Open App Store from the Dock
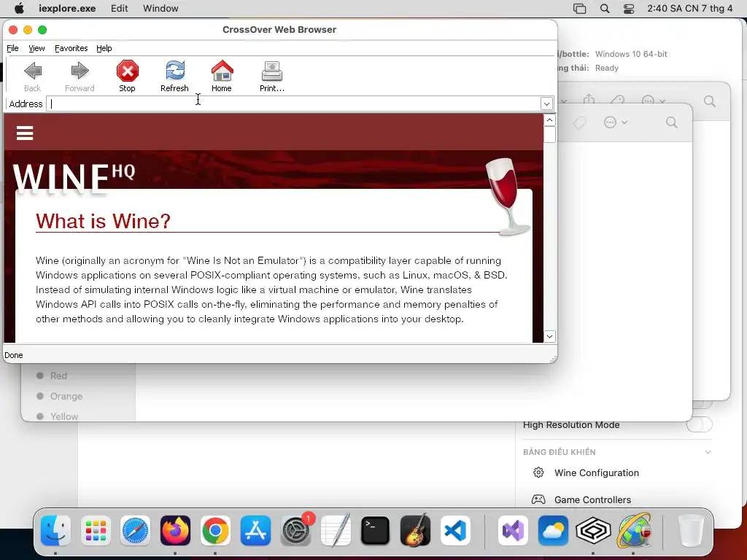 [x=255, y=531]
